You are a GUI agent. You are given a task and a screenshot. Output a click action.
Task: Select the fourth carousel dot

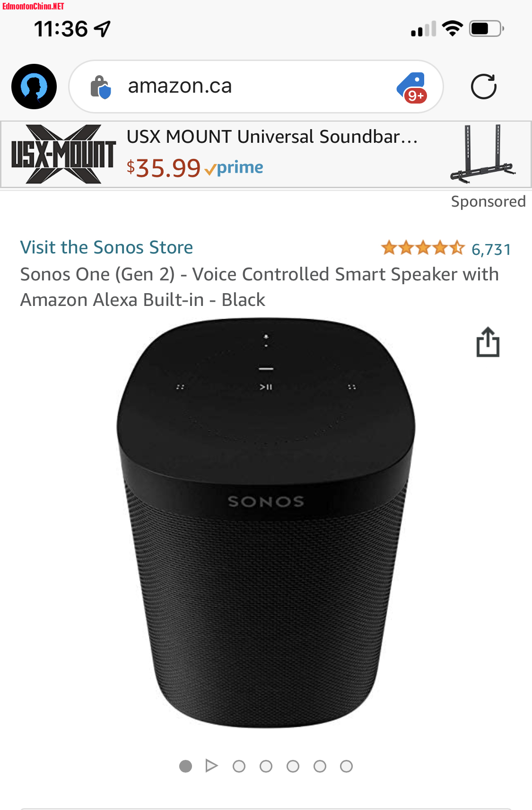[x=266, y=766]
